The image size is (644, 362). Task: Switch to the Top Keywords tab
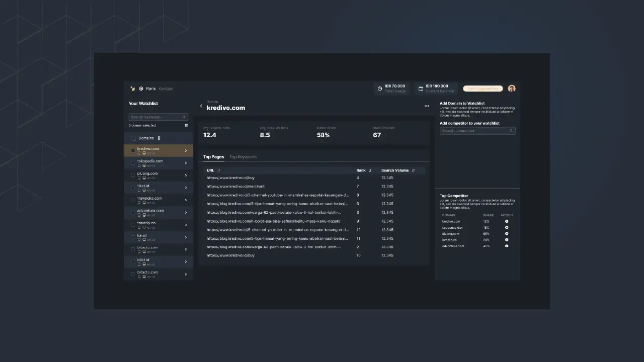[243, 157]
